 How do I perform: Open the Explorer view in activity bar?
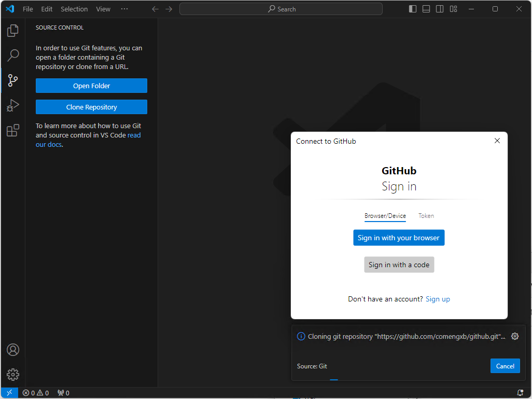(12, 31)
